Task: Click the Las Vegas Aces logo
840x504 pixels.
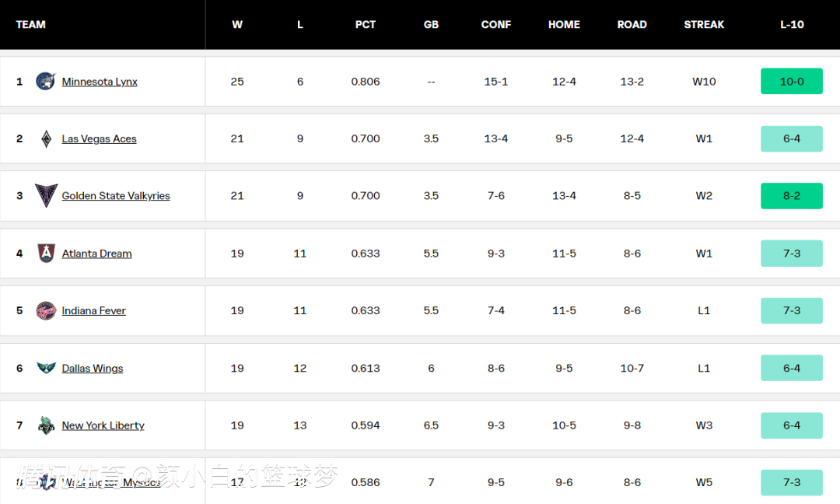Action: click(x=47, y=138)
